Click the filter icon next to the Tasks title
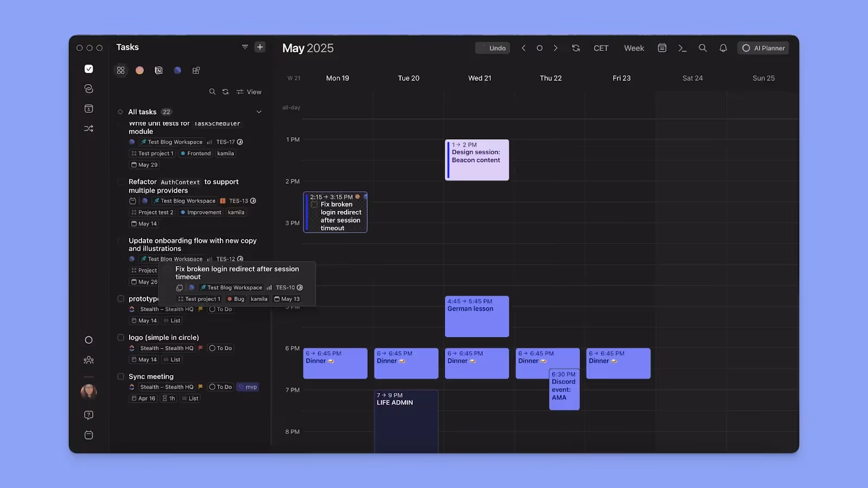The height and width of the screenshot is (488, 868). pyautogui.click(x=245, y=47)
